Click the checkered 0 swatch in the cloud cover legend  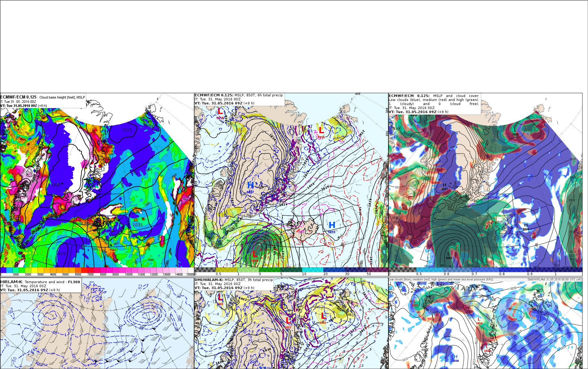[402, 270]
